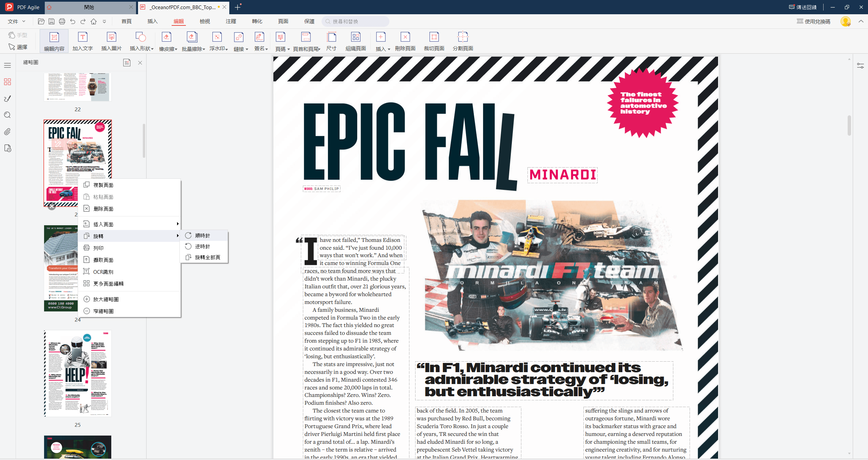Viewport: 868px width, 460px height.
Task: Open the 插入形狀 shape tool
Action: [x=140, y=41]
